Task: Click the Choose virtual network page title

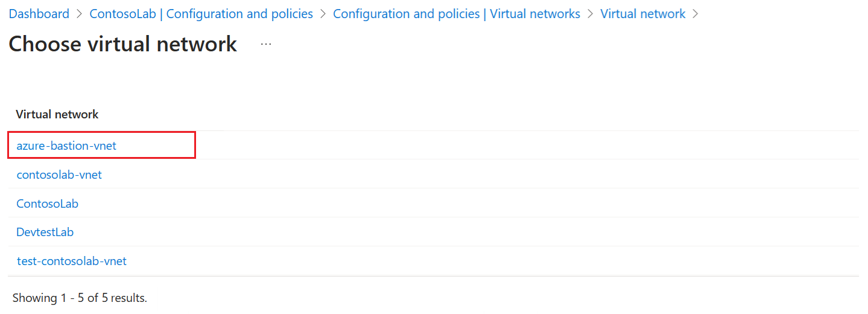Action: tap(123, 44)
